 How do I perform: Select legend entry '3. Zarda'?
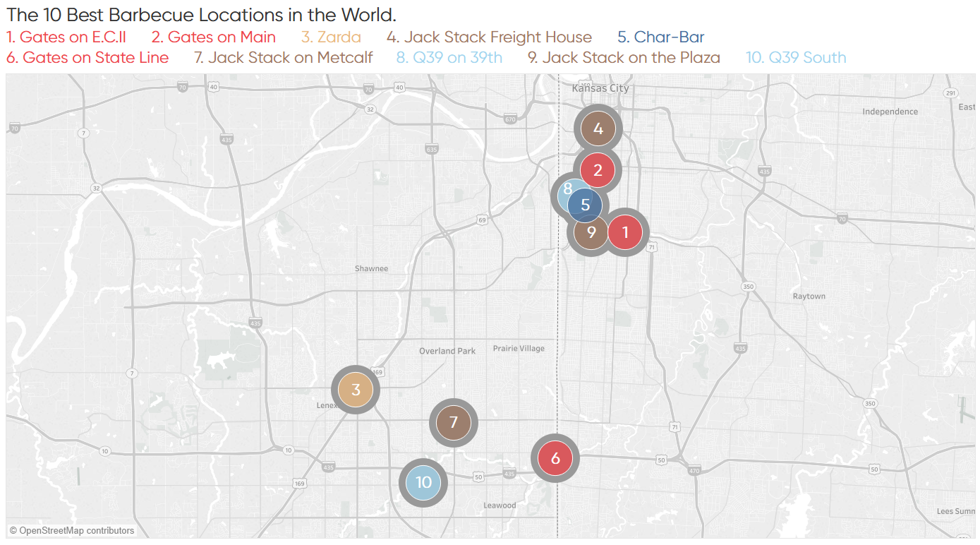pos(331,37)
